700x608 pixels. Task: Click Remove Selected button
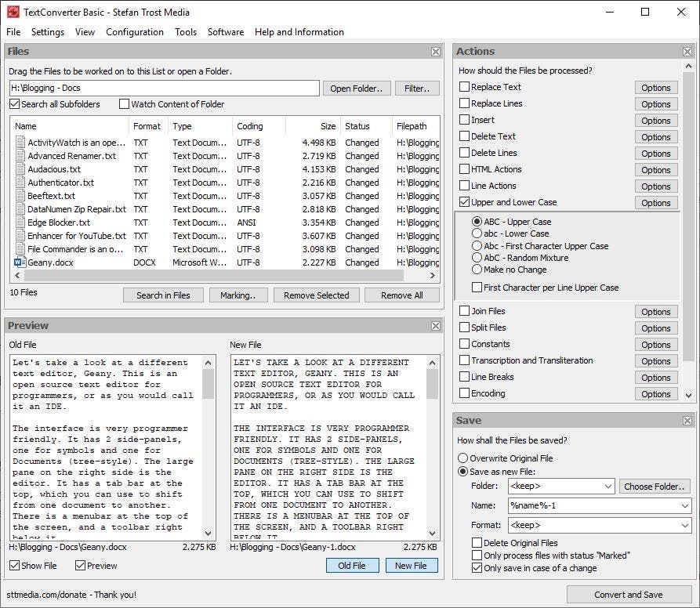(317, 295)
